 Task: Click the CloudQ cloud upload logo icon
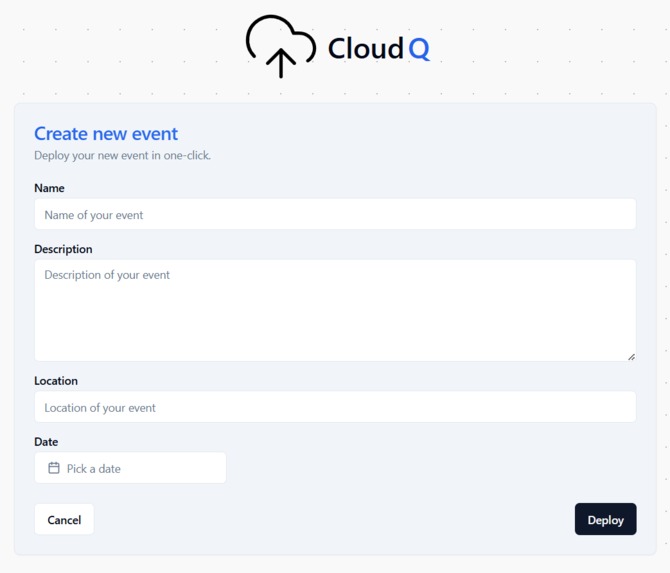click(281, 47)
